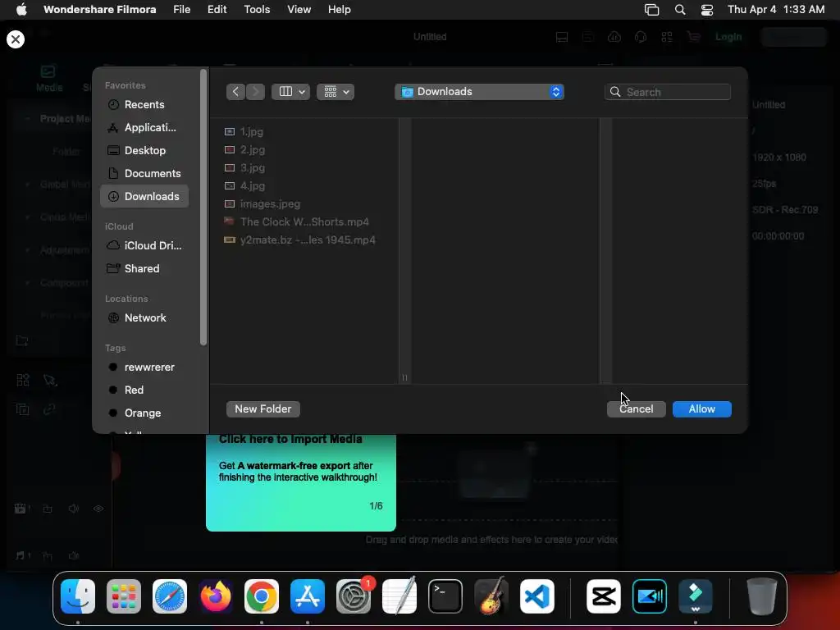Select the Red tag
Screen dimensions: 840x630
tap(144, 390)
